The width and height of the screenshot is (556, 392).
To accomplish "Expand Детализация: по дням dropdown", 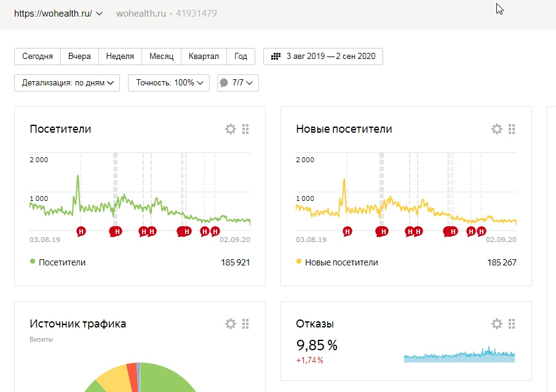I will point(67,83).
